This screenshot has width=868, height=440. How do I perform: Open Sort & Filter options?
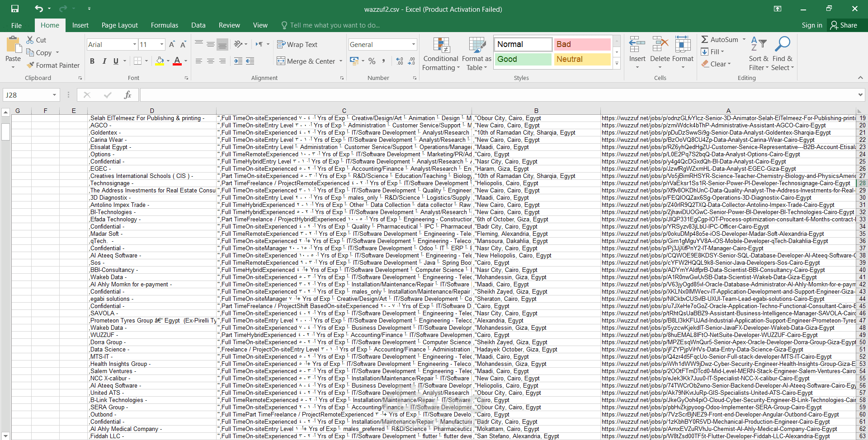pyautogui.click(x=759, y=54)
